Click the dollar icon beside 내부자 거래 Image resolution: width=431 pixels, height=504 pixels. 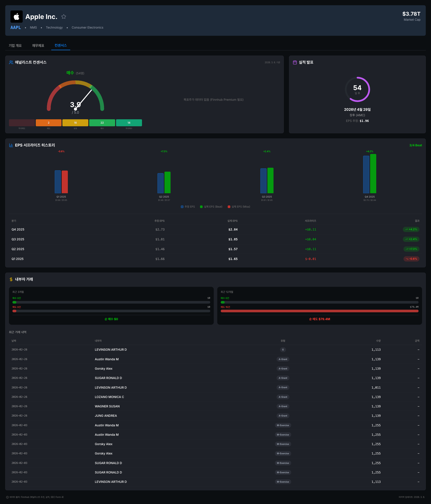[11, 279]
